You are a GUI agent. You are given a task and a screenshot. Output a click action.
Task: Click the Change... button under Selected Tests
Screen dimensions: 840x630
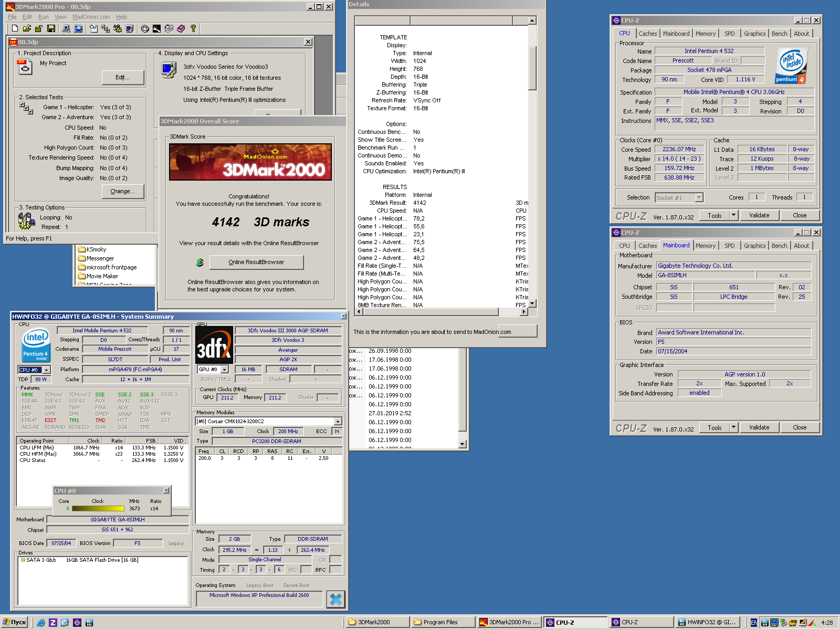coord(123,191)
